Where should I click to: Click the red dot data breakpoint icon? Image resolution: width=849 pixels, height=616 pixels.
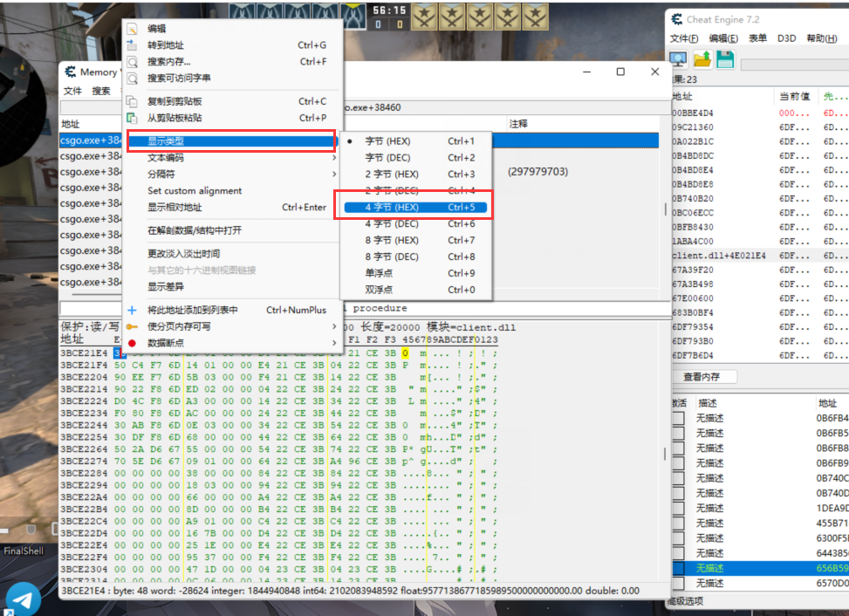(x=132, y=343)
